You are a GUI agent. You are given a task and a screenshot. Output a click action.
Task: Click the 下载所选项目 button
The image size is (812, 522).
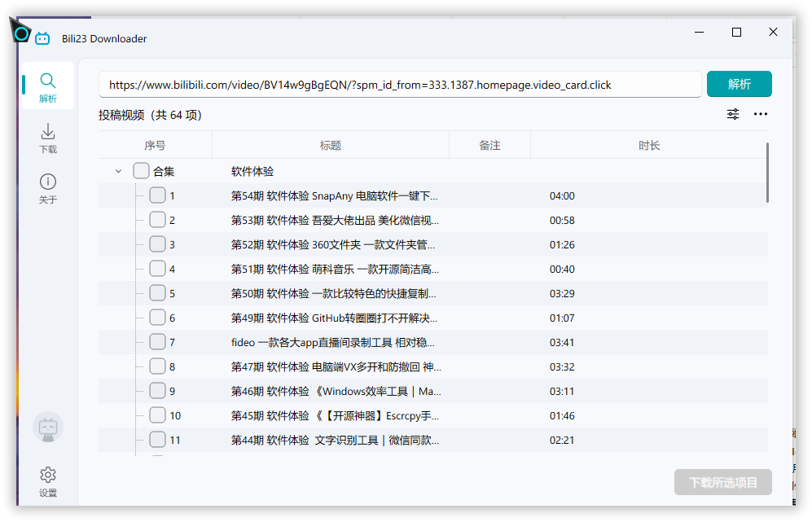722,482
